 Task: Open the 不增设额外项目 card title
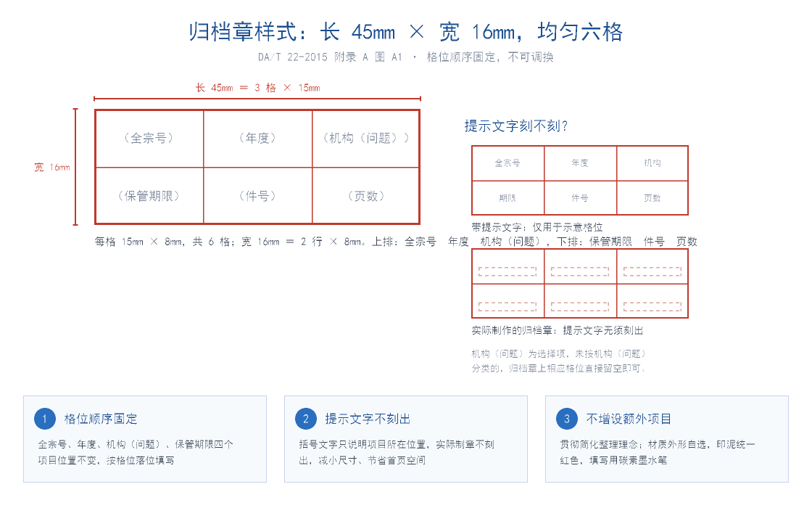pyautogui.click(x=629, y=419)
